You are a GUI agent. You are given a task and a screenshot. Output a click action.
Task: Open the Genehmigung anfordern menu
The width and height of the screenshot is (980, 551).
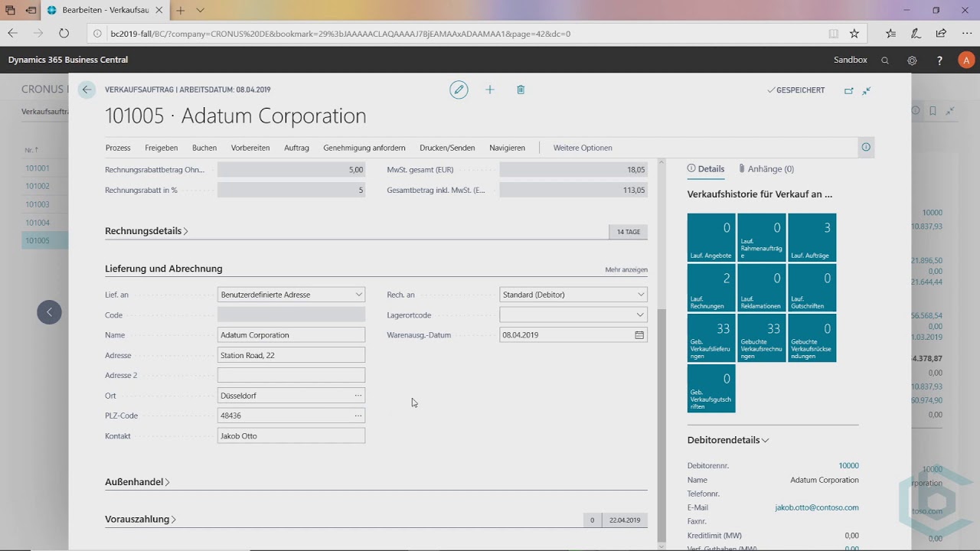(x=364, y=148)
